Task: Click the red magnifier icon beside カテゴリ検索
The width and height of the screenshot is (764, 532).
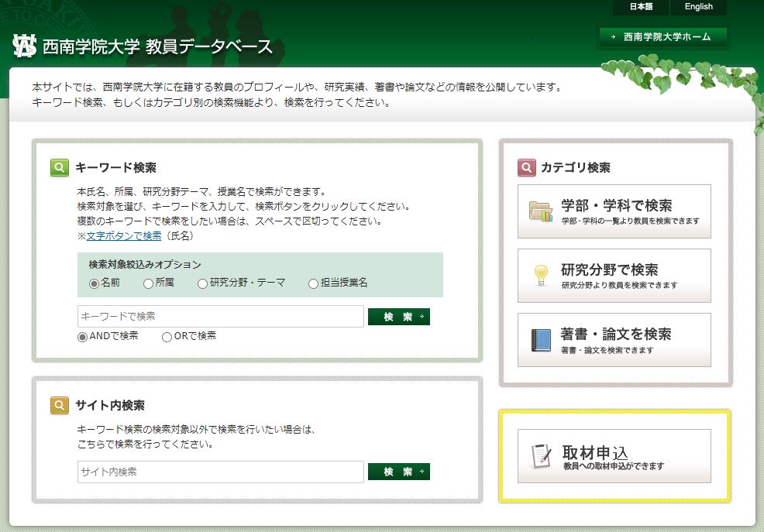Action: pos(526,167)
